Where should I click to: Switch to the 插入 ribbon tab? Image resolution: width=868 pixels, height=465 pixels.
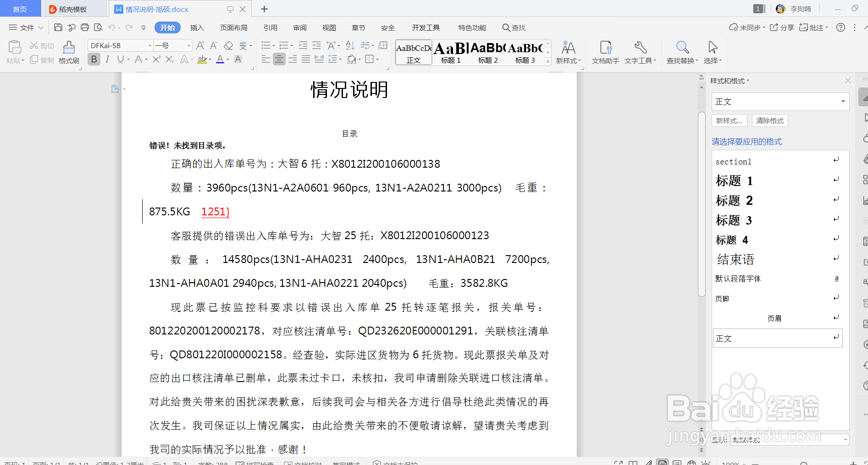coord(197,27)
